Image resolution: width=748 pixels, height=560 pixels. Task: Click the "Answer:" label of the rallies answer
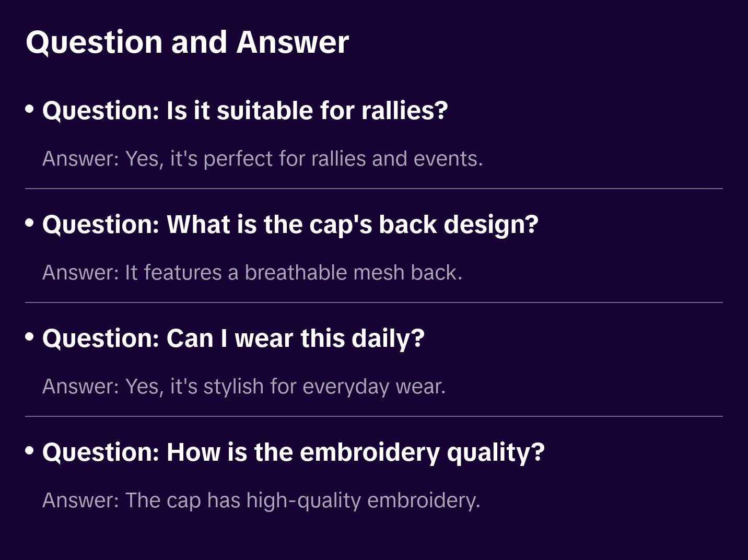click(81, 159)
